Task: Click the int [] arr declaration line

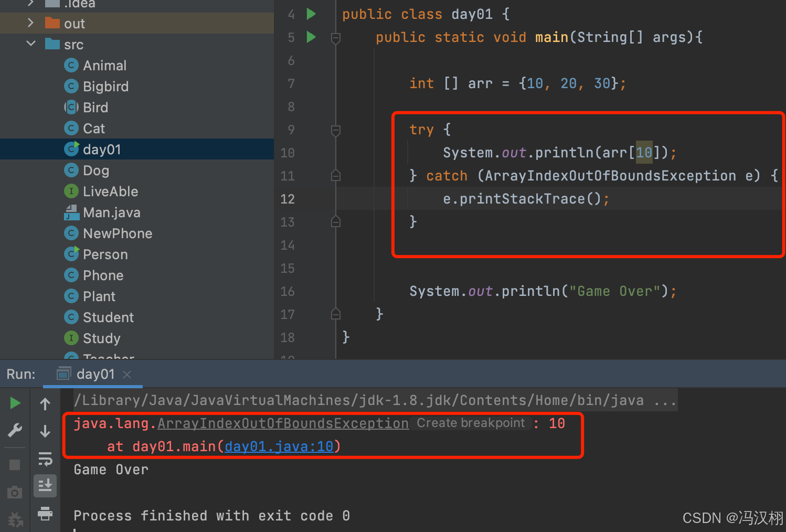Action: tap(517, 83)
